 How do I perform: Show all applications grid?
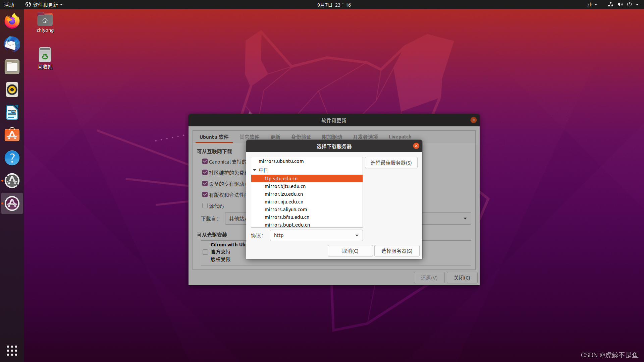[12, 351]
